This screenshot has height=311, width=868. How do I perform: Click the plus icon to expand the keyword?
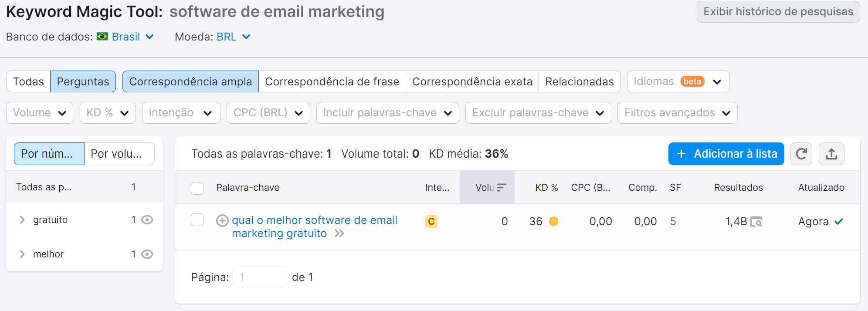222,220
